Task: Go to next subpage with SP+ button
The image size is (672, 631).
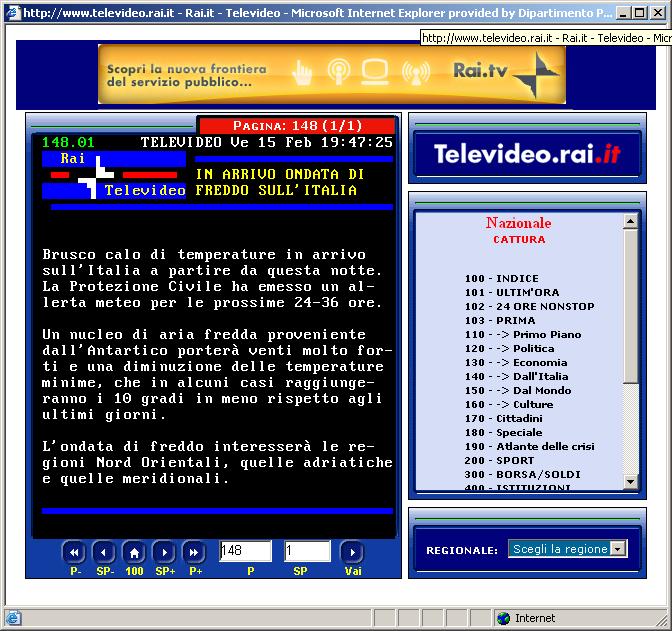Action: (165, 552)
